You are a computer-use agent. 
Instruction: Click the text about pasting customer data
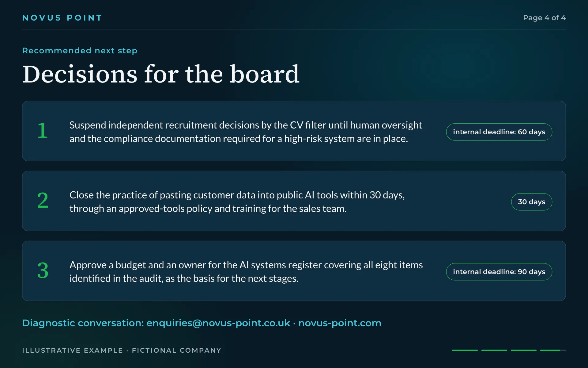pos(237,202)
